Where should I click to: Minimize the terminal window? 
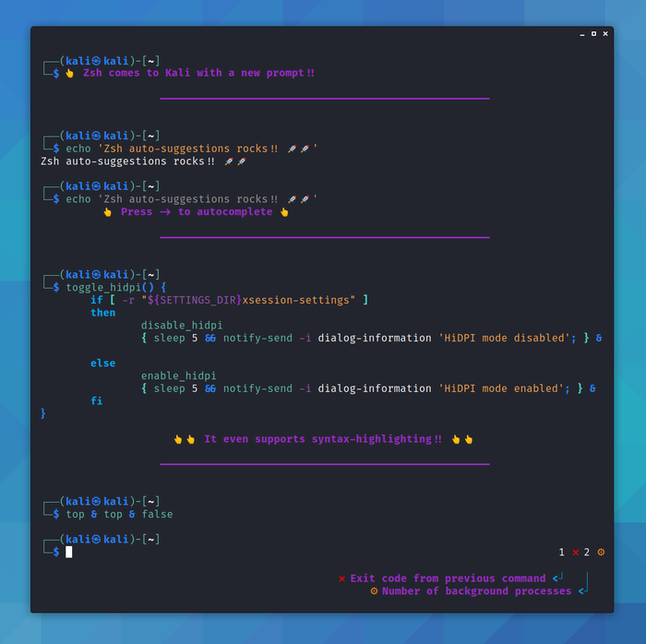point(581,34)
